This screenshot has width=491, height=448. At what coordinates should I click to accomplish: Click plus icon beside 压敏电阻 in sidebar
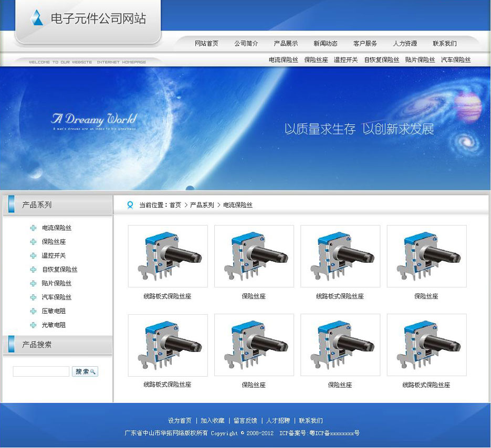(33, 311)
